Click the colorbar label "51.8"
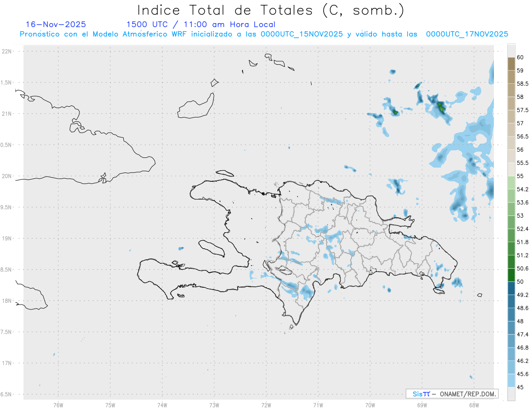Viewport: 532px width, 411px height. [522, 242]
